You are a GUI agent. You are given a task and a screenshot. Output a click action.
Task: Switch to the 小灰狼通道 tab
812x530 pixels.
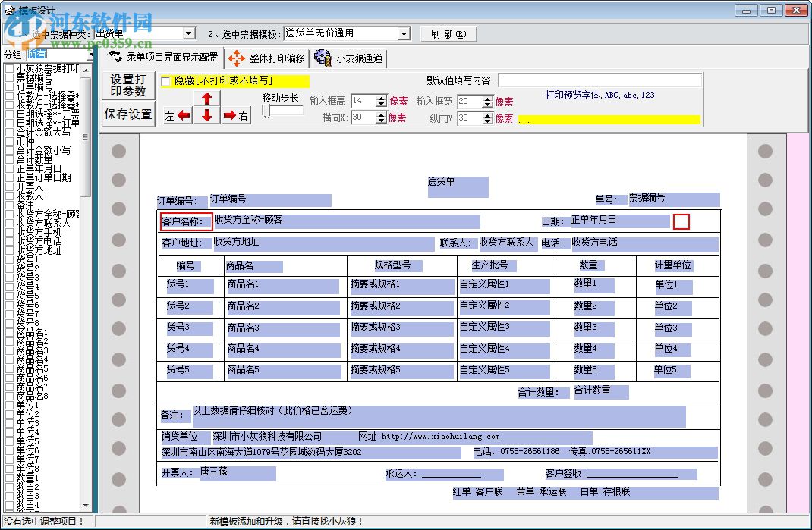[x=353, y=58]
